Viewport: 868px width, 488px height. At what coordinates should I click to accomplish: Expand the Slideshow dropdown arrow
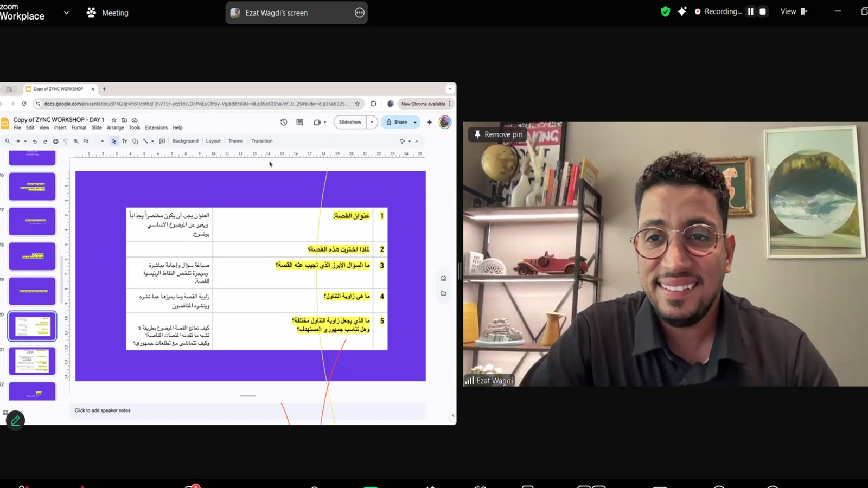click(372, 123)
